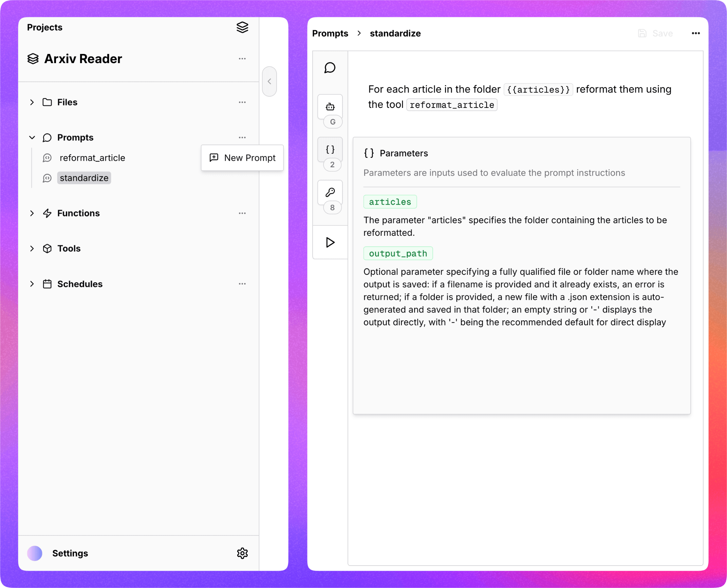Click the layers stack icon beside Projects
Viewport: 727px width, 588px height.
(x=242, y=27)
